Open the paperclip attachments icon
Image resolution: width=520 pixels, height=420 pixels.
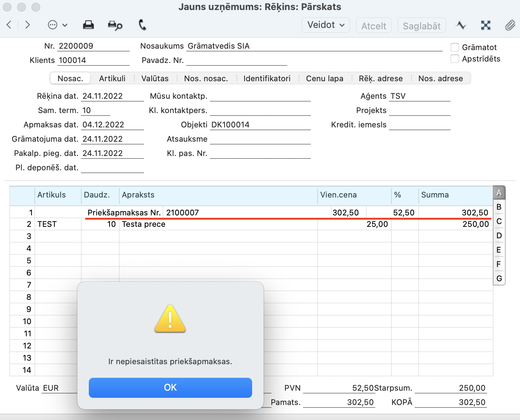point(510,25)
